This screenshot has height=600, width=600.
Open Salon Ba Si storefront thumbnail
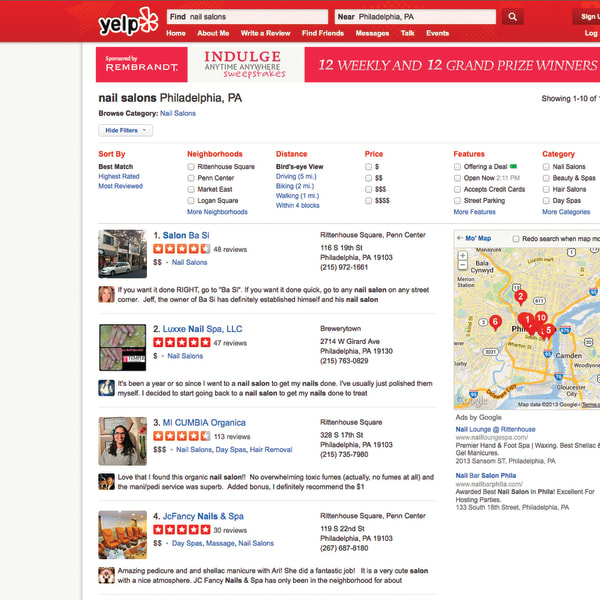point(122,254)
